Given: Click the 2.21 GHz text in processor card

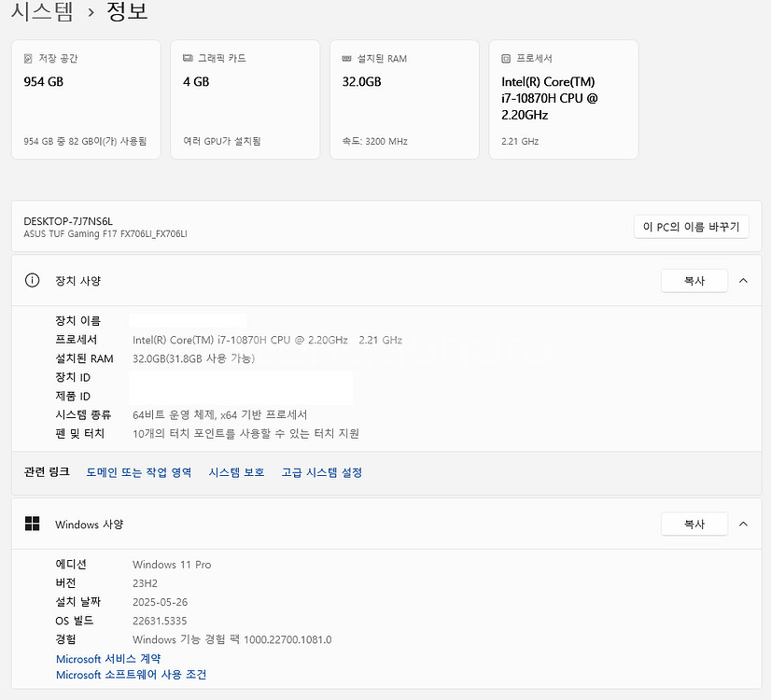Looking at the screenshot, I should point(520,142).
